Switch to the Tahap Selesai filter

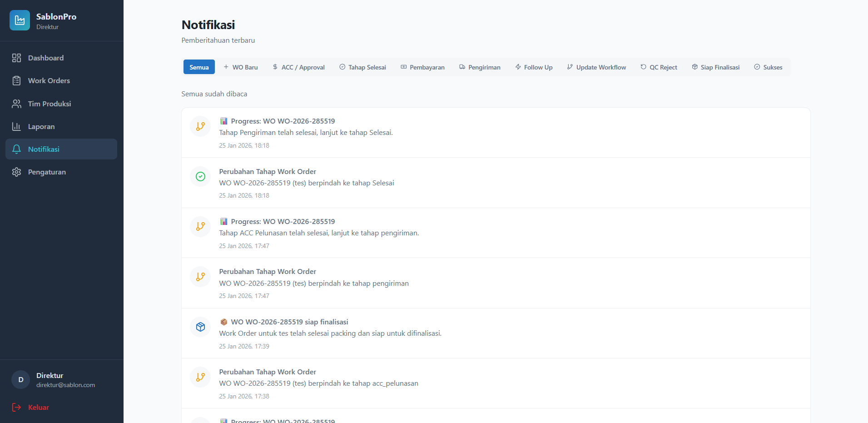[363, 67]
